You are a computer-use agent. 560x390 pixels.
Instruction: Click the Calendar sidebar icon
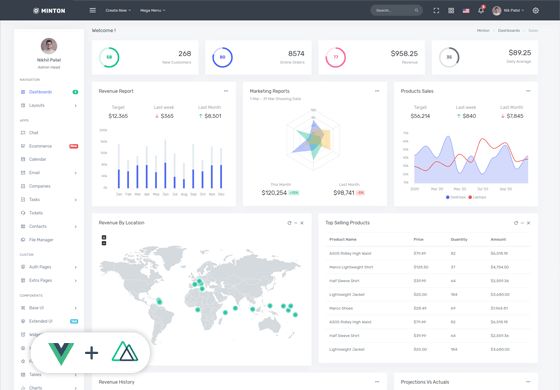click(x=23, y=159)
